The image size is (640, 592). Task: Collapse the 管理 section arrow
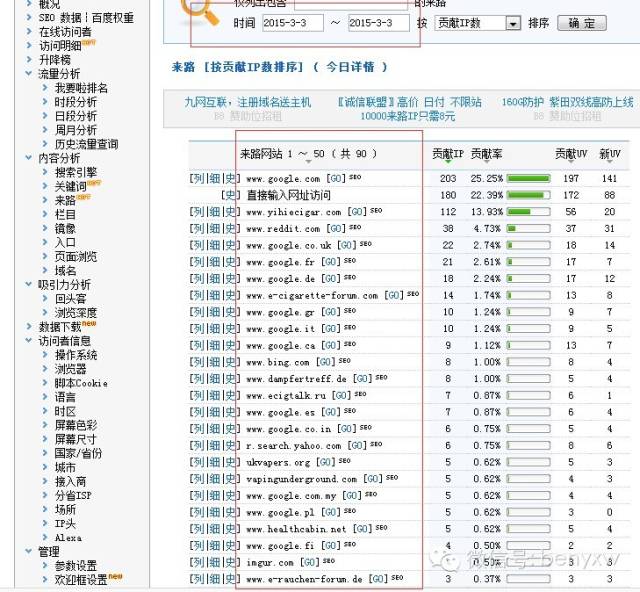pyautogui.click(x=29, y=551)
